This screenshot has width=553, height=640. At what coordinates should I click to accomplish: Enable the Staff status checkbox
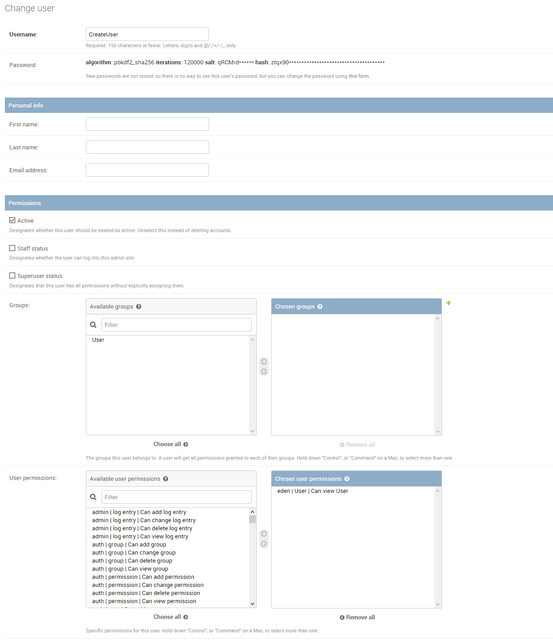pyautogui.click(x=12, y=248)
